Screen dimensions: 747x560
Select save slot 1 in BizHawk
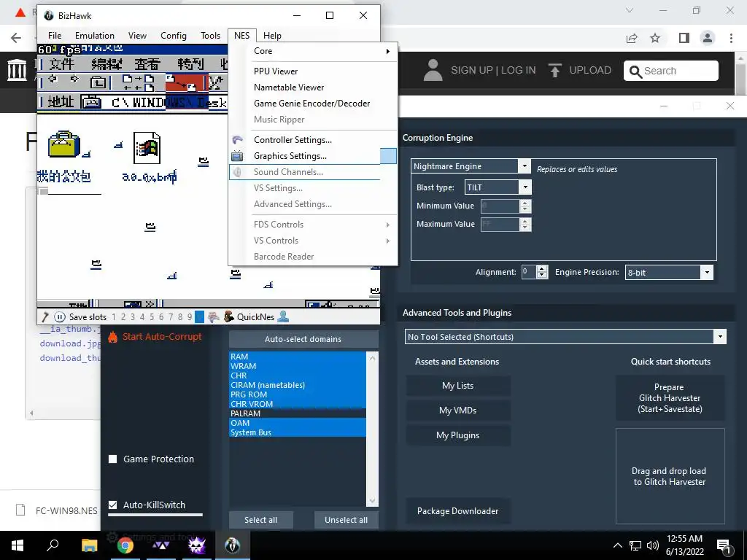click(113, 317)
